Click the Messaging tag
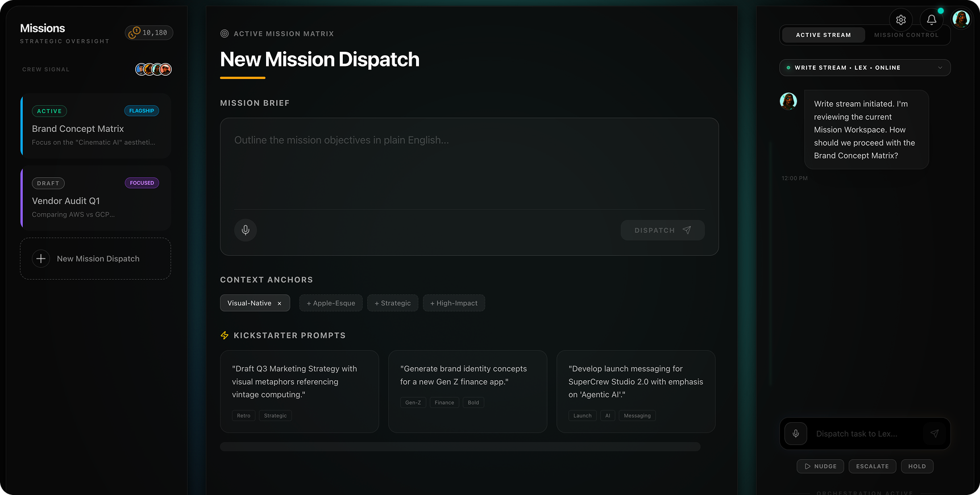 637,415
